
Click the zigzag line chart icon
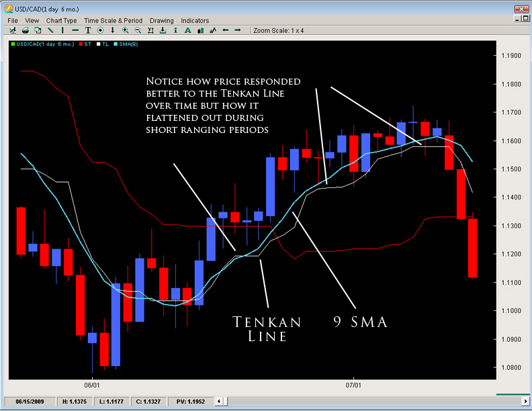point(213,30)
